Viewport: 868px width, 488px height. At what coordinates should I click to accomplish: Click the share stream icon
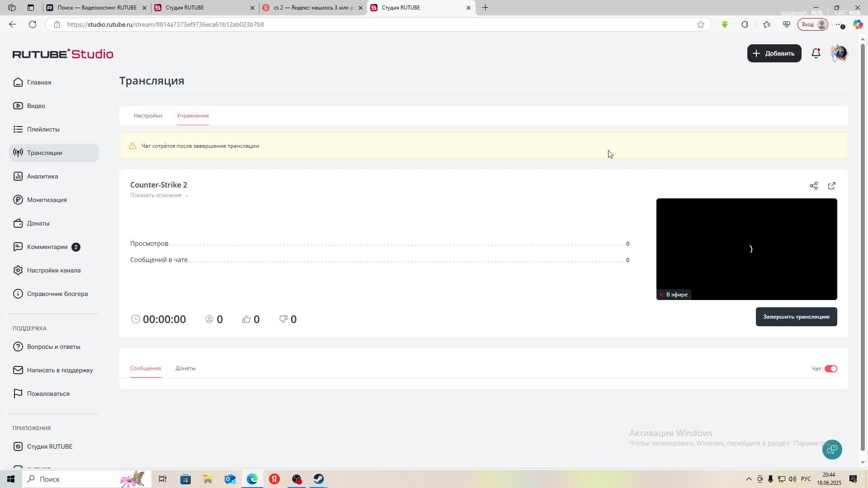pos(814,186)
